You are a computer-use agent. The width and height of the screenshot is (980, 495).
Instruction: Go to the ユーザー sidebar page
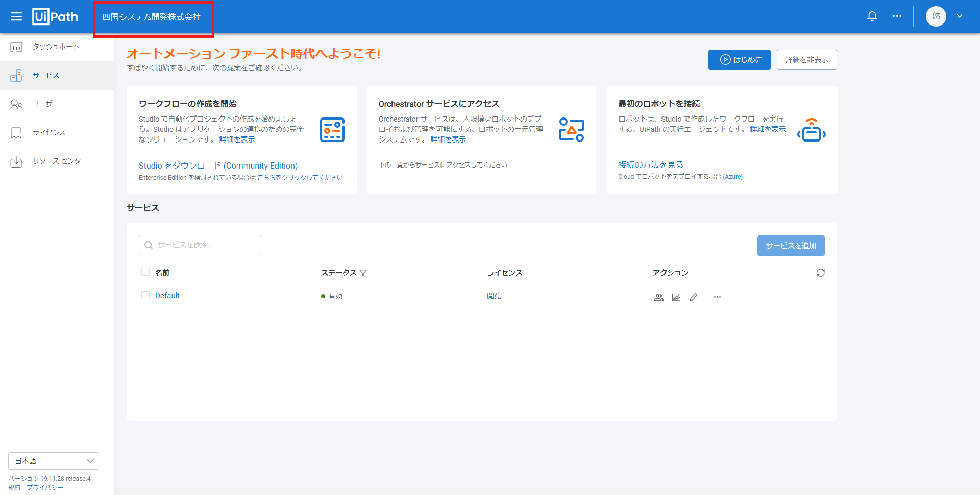pyautogui.click(x=46, y=104)
